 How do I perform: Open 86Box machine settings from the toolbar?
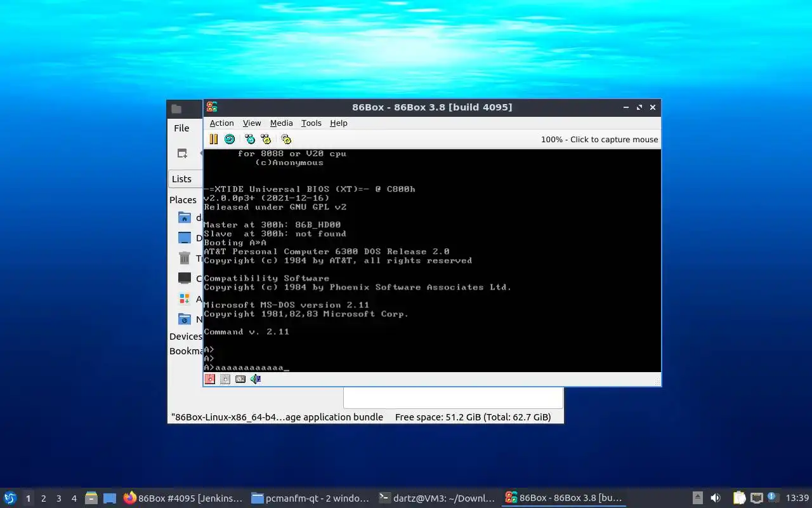pos(286,139)
